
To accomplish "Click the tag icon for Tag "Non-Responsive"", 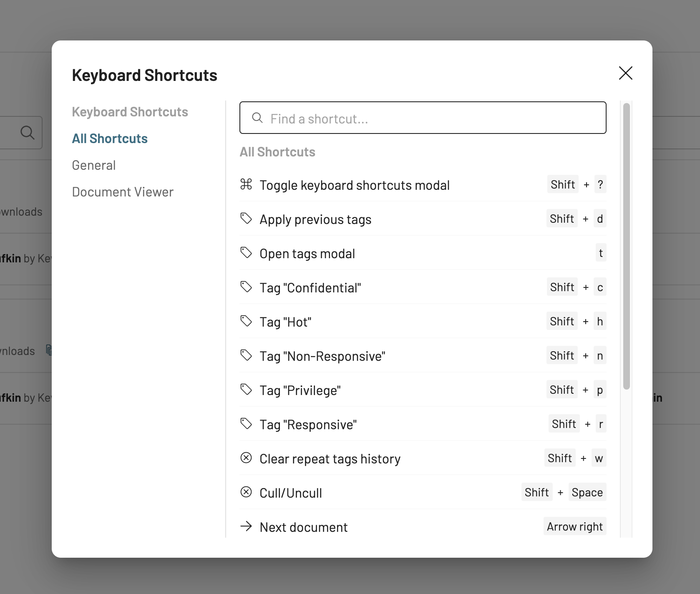I will (x=246, y=355).
